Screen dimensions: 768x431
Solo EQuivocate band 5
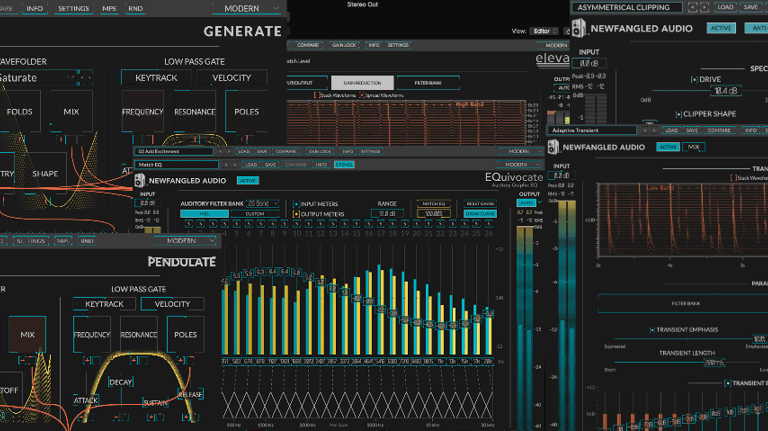pyautogui.click(x=237, y=224)
